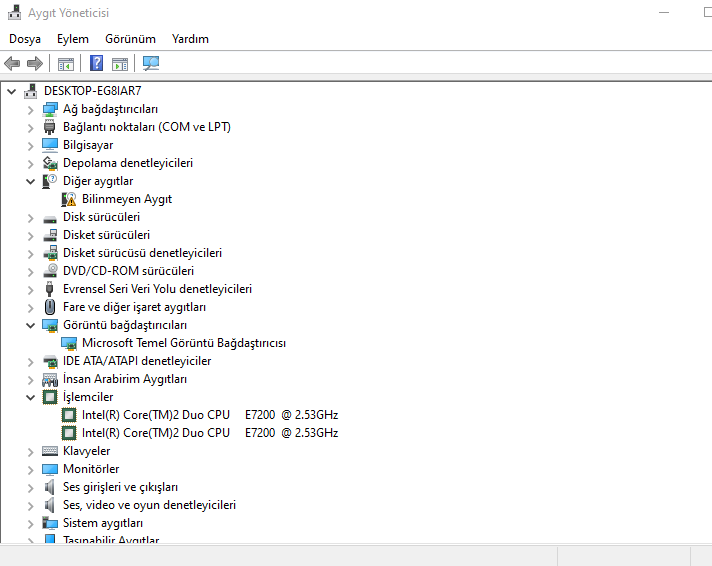Open the Help question-mark toolbar icon
712x566 pixels.
point(96,63)
